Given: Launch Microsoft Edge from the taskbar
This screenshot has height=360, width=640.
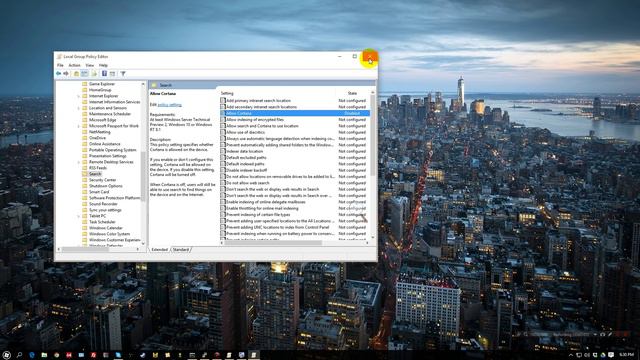Looking at the screenshot, I should pyautogui.click(x=32, y=355).
